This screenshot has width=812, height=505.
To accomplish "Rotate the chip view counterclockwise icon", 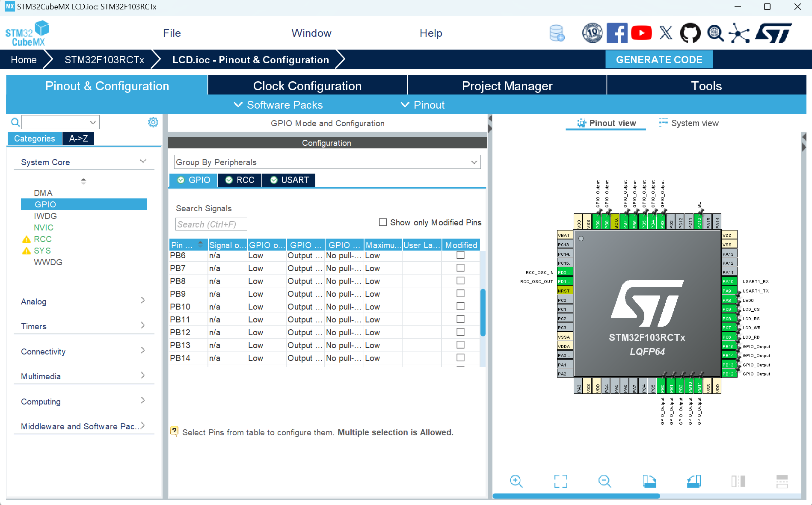I will [x=694, y=481].
